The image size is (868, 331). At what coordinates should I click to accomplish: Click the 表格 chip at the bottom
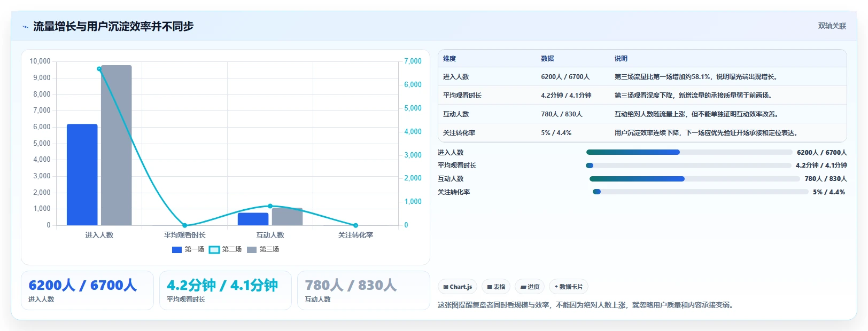coord(496,287)
